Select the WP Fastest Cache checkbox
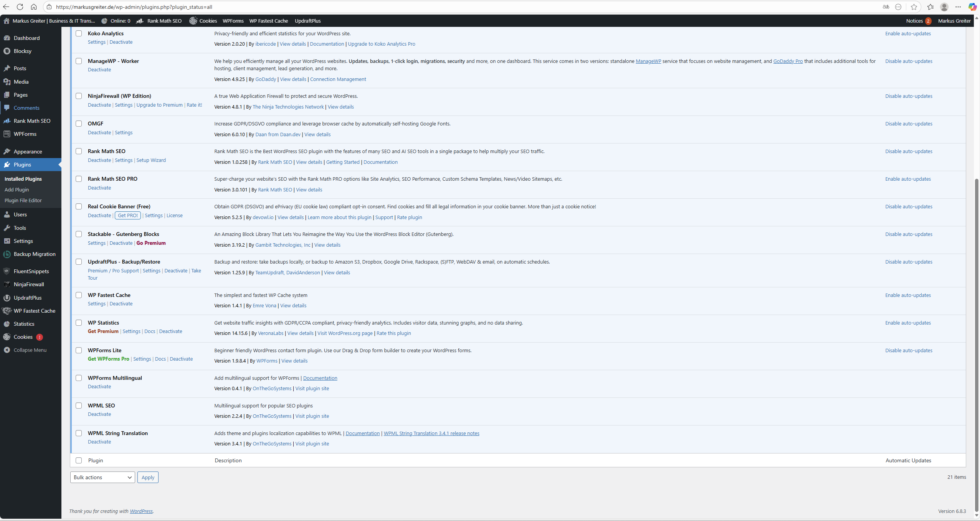The height and width of the screenshot is (521, 980). click(x=79, y=295)
